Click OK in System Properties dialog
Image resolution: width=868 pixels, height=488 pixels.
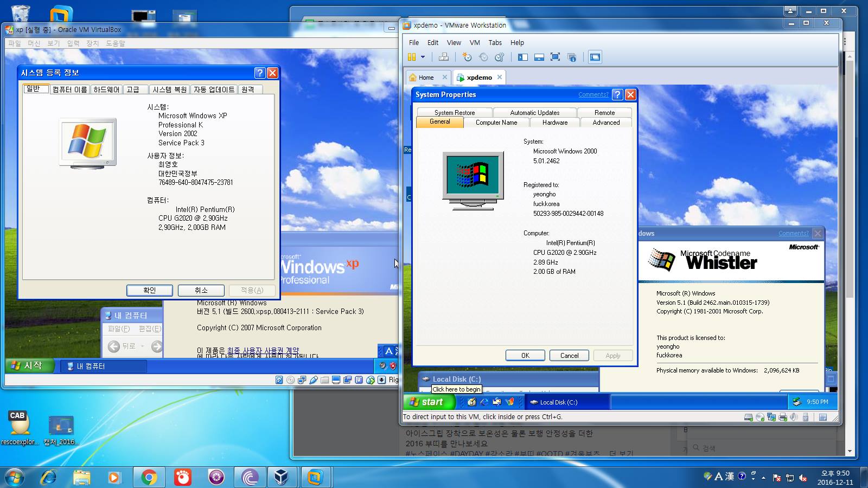coord(525,355)
